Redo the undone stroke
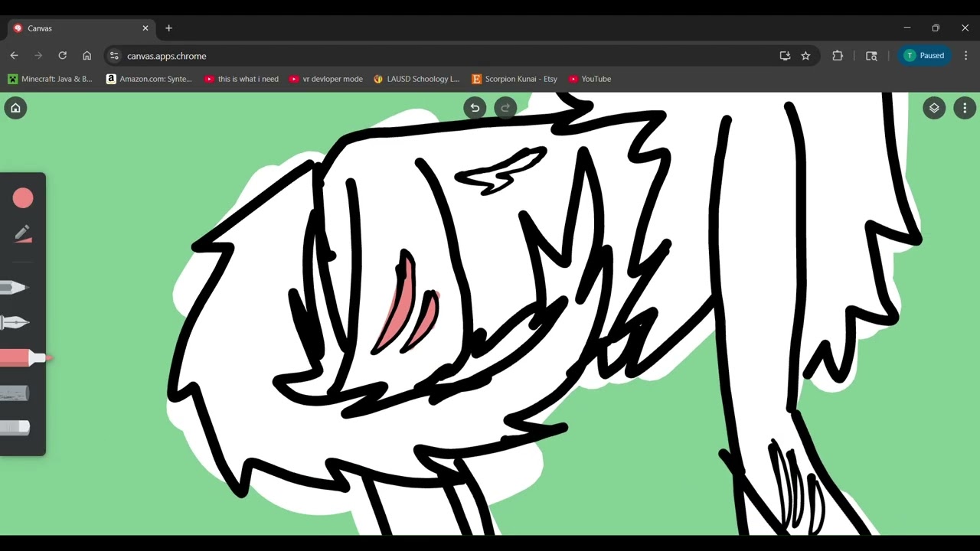The height and width of the screenshot is (551, 980). (505, 108)
